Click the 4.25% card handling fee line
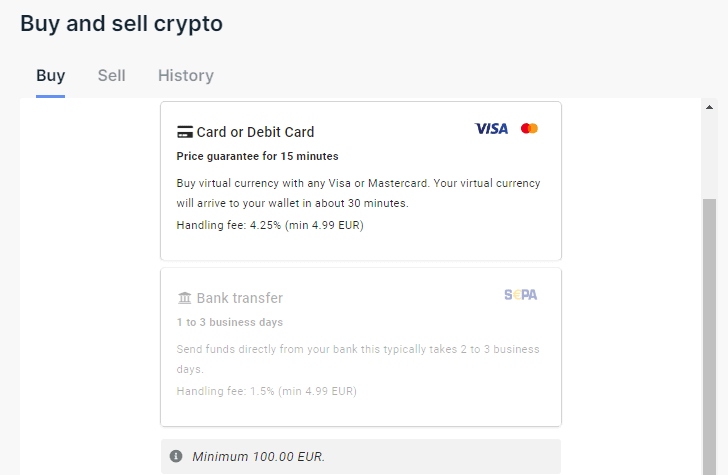The image size is (728, 475). [x=270, y=225]
